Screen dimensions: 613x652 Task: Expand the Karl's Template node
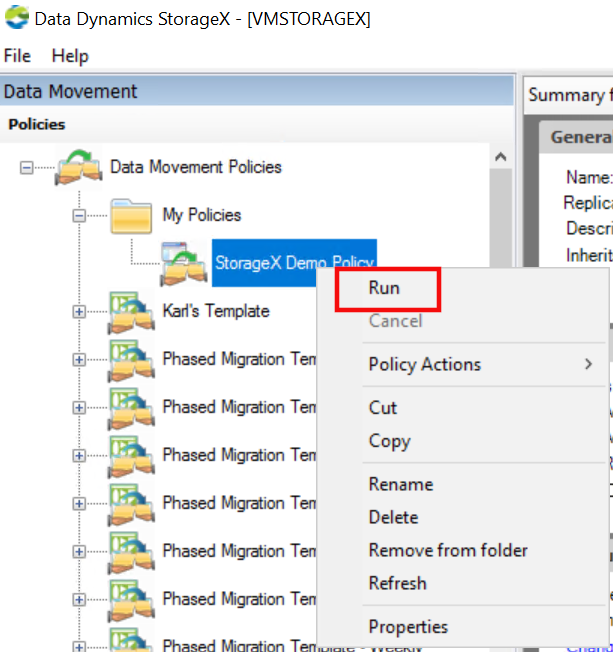click(x=79, y=312)
